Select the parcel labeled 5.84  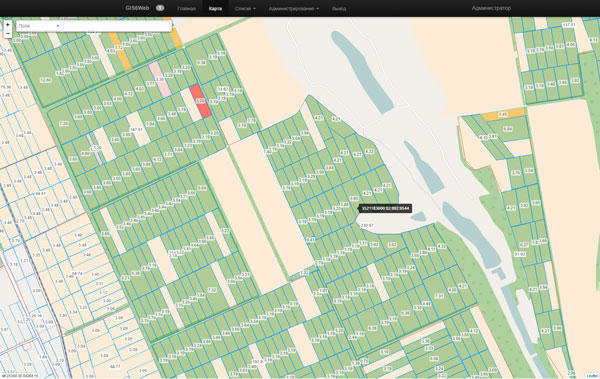[508, 129]
